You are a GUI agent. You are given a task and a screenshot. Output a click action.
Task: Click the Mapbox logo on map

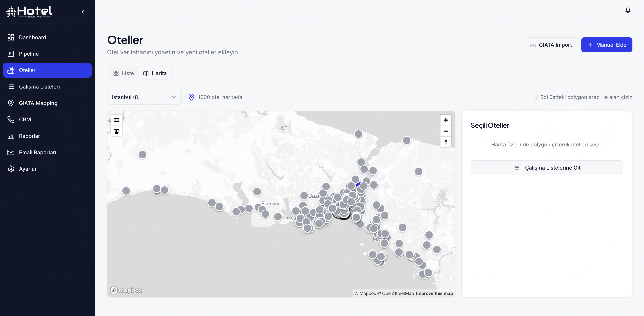[x=126, y=290]
